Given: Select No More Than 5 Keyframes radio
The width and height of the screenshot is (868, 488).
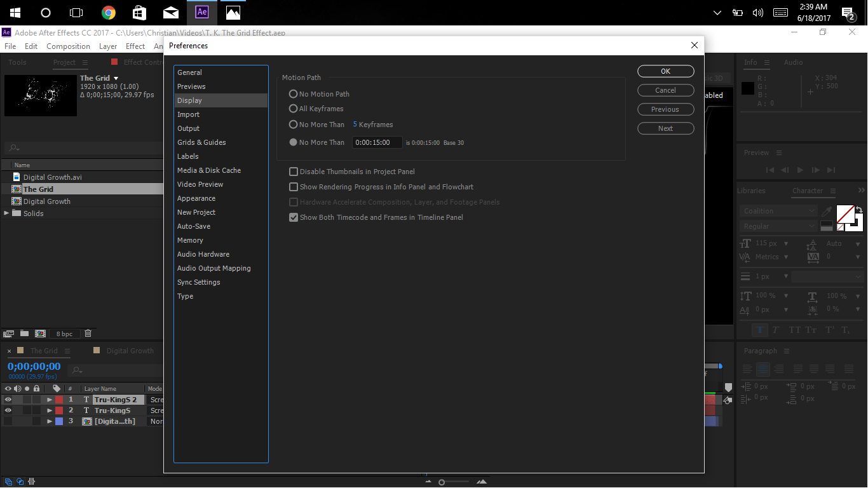Looking at the screenshot, I should pos(293,125).
